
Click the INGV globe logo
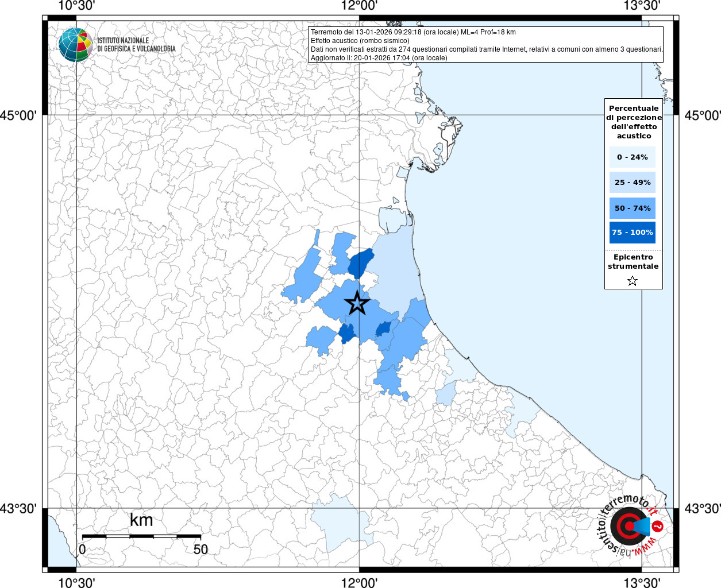pos(75,44)
